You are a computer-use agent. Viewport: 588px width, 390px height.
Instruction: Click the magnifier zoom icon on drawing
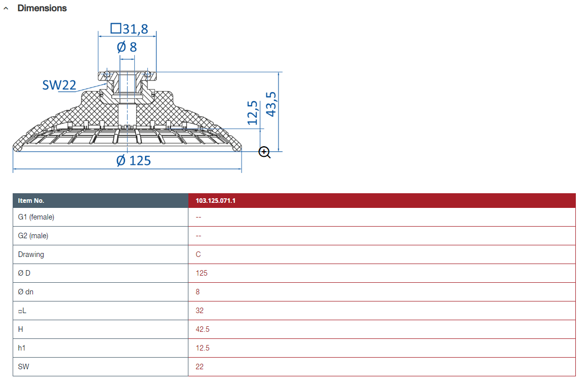(264, 152)
